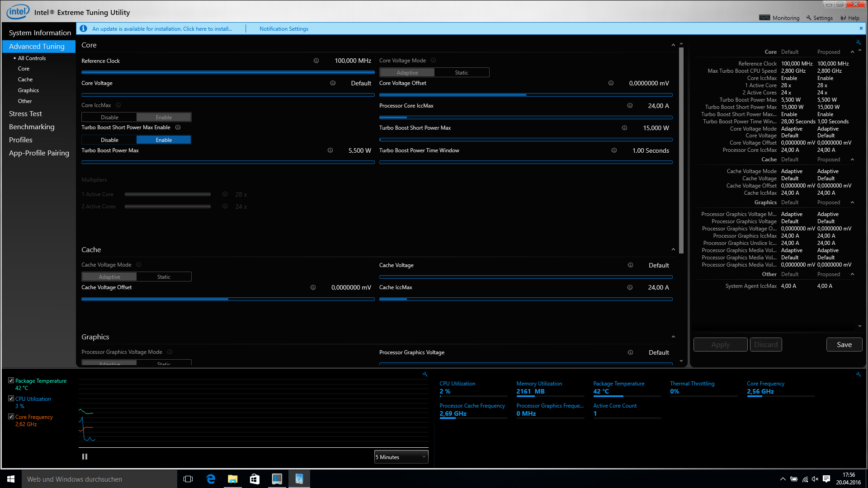This screenshot has height=488, width=868.
Task: Toggle the CPU Utilization checkbox
Action: pos(11,399)
